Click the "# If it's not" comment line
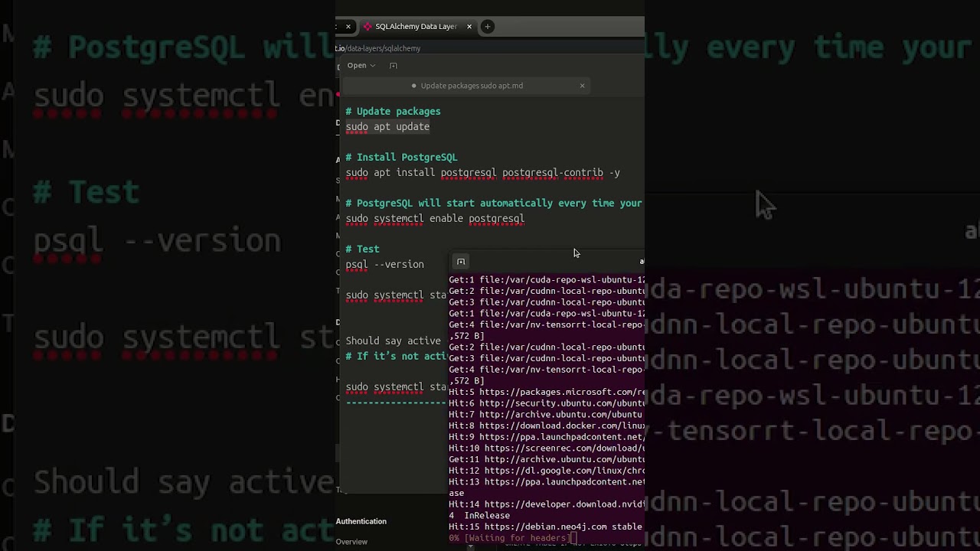Viewport: 980px width, 551px height. pyautogui.click(x=396, y=356)
